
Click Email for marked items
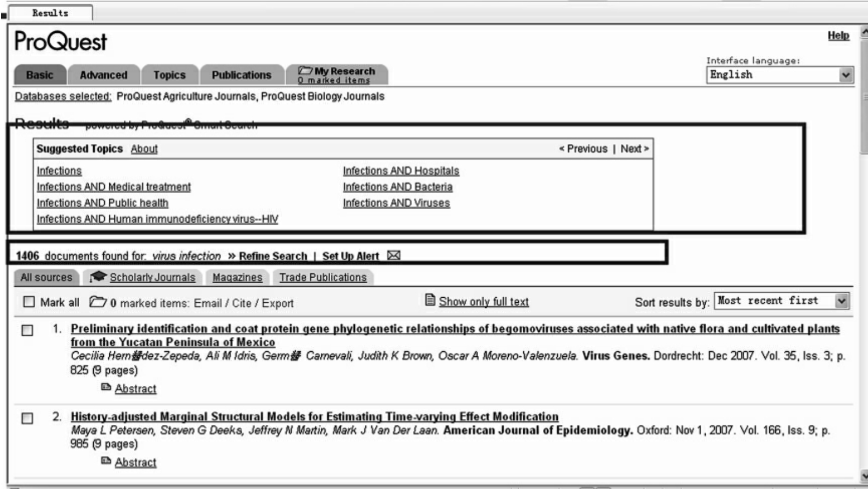(x=208, y=303)
